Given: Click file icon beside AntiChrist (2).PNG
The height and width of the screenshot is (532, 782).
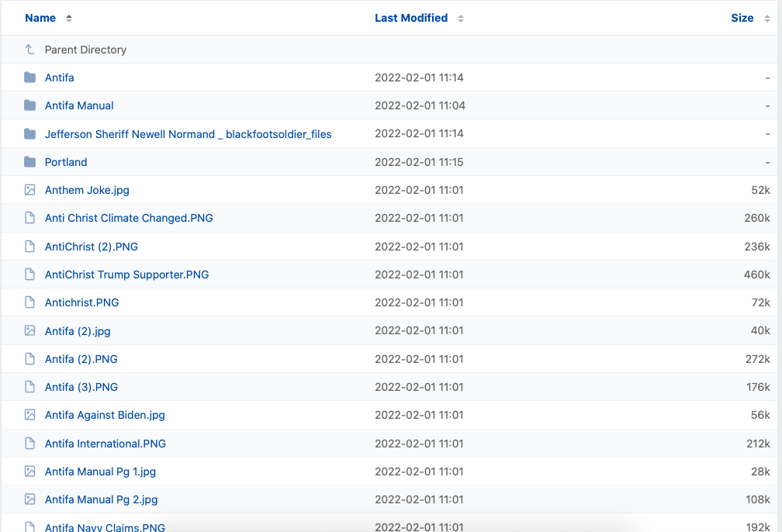Looking at the screenshot, I should [x=30, y=246].
